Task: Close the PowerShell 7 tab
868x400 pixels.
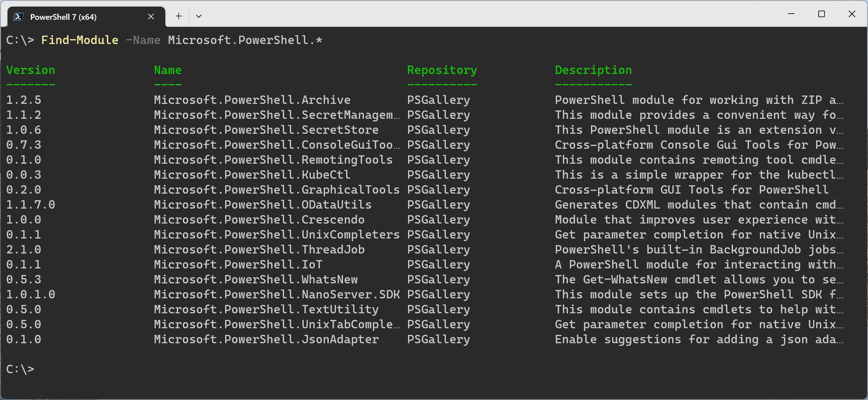Action: coord(151,16)
